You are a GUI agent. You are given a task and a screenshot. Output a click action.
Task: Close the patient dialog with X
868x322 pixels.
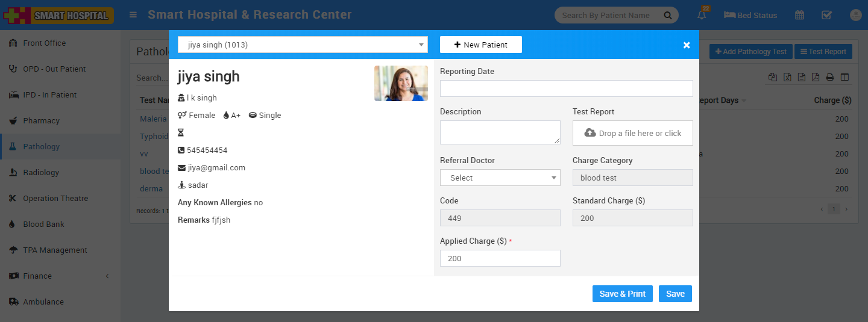686,45
